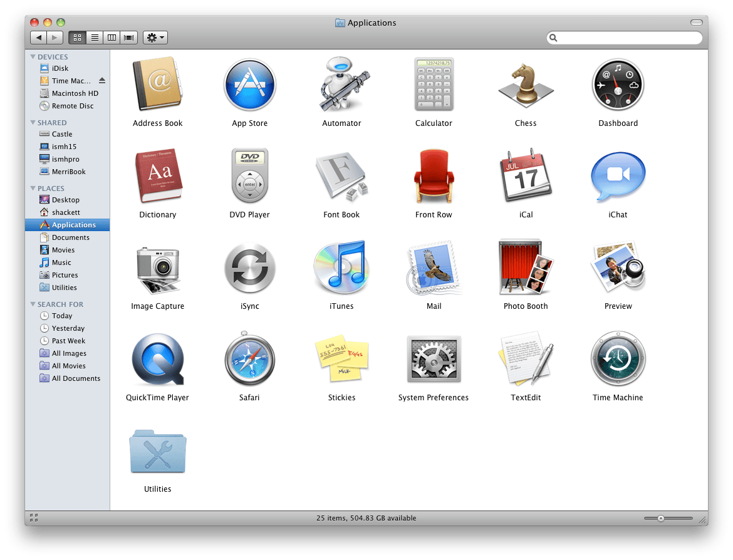The width and height of the screenshot is (733, 560).
Task: Open the Preview app icon
Action: pyautogui.click(x=618, y=267)
